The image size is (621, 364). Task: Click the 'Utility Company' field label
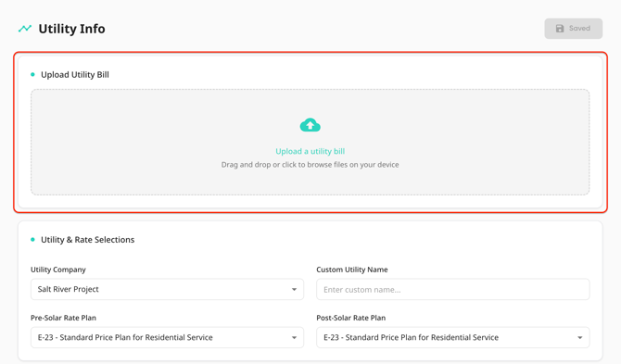(58, 270)
